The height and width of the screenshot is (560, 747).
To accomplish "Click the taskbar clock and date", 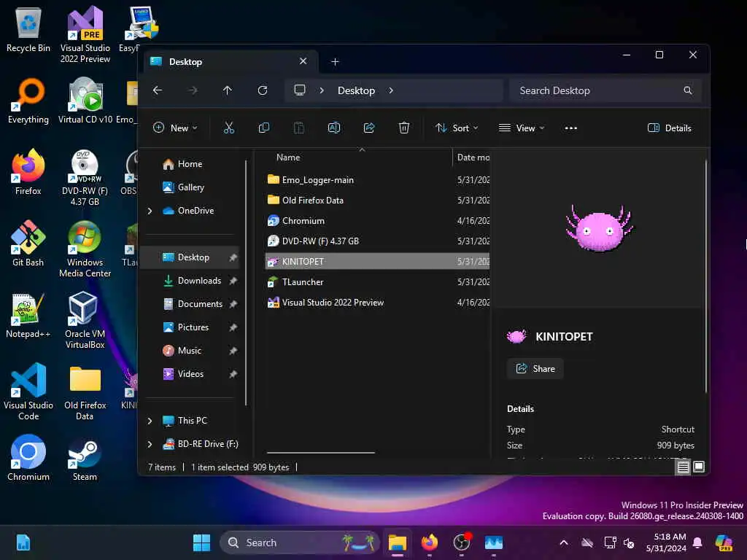I will (x=667, y=542).
